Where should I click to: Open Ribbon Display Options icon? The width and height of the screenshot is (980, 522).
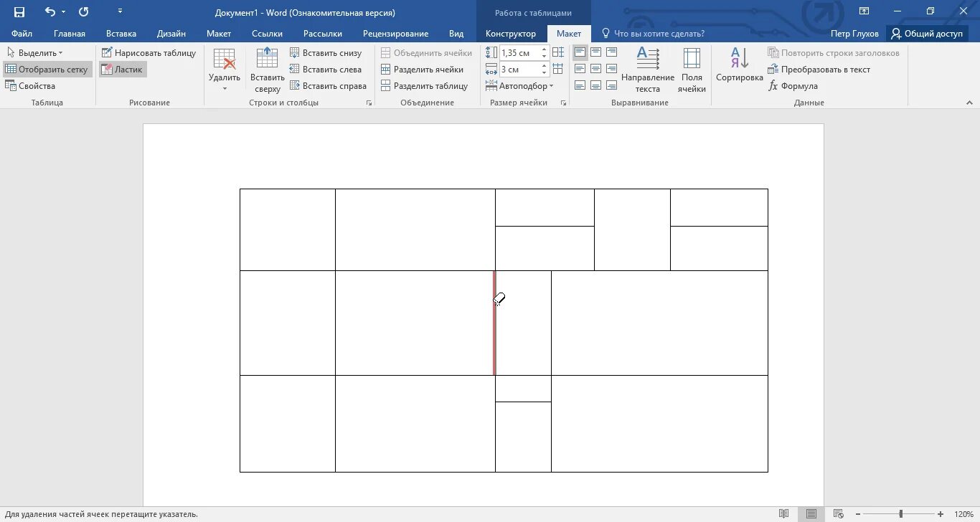pyautogui.click(x=864, y=11)
